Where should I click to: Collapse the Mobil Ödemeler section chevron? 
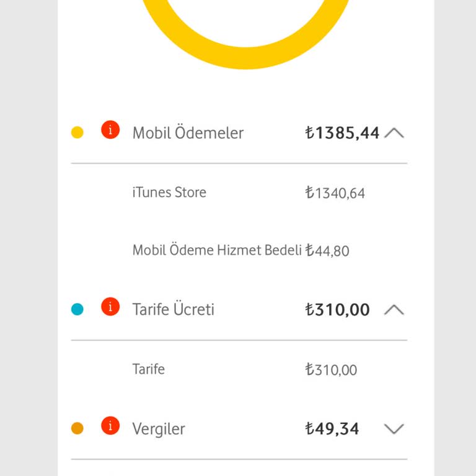pyautogui.click(x=394, y=133)
